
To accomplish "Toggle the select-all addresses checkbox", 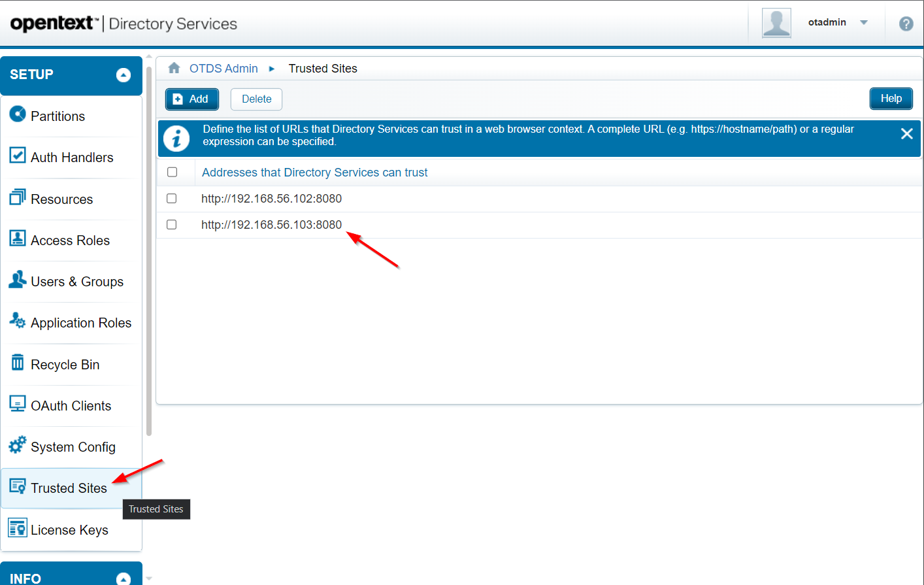I will [173, 172].
